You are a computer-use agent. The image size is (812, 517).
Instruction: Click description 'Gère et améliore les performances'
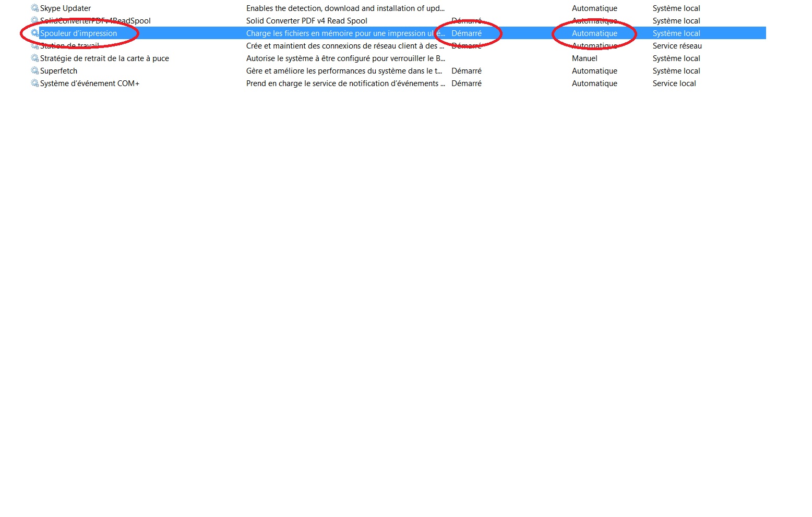(344, 71)
